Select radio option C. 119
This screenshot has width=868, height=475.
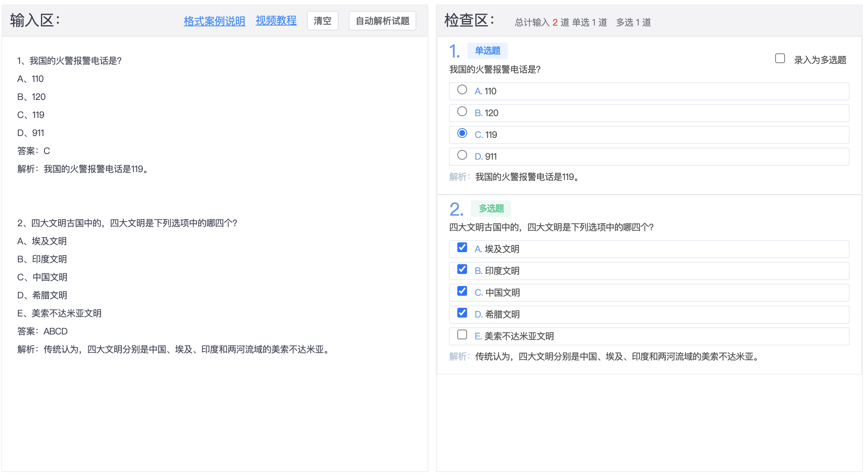click(462, 133)
